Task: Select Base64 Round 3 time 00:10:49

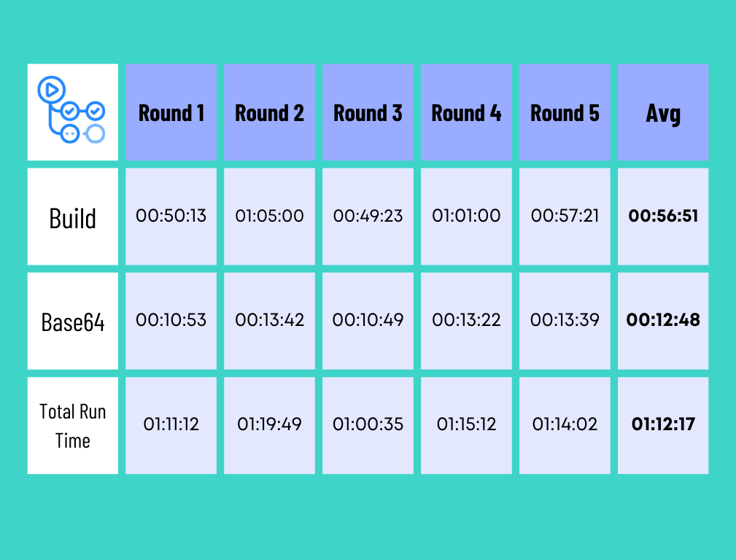Action: click(368, 320)
